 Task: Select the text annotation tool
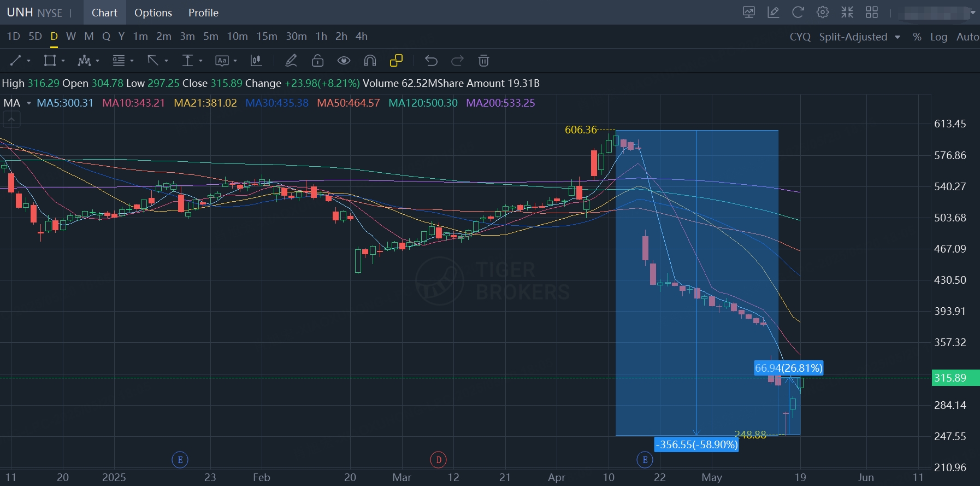[x=222, y=61]
